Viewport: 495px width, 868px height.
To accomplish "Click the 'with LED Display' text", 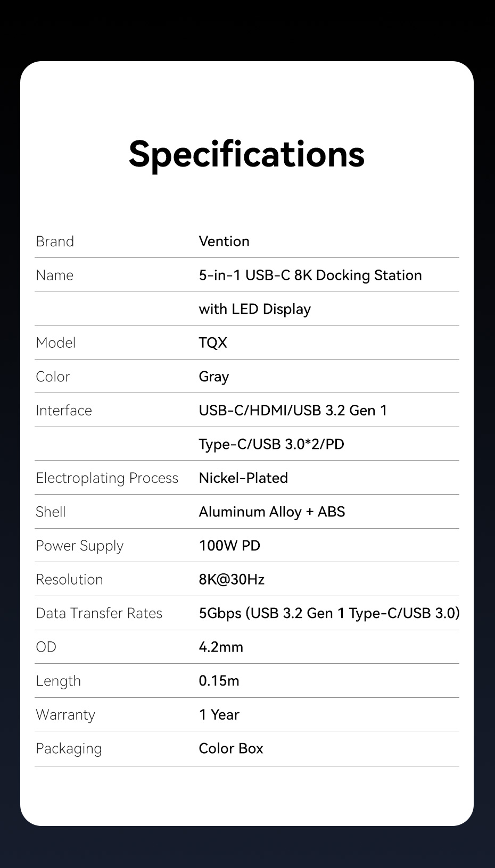I will point(254,309).
